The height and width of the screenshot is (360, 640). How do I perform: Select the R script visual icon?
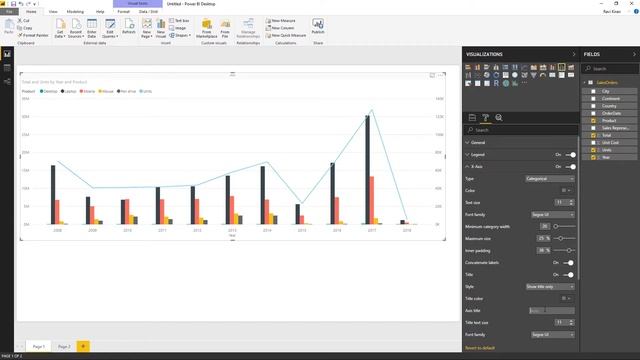pos(496,83)
